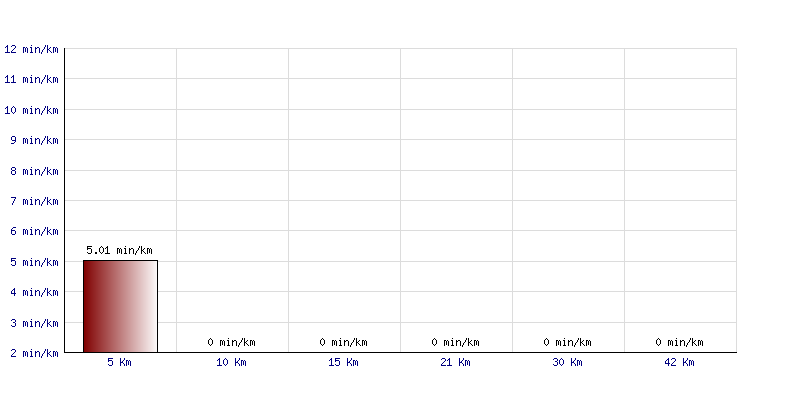Viewport: 800px width, 400px height.
Task: Select the 0 min/km label above 10 Km
Action: 231,342
